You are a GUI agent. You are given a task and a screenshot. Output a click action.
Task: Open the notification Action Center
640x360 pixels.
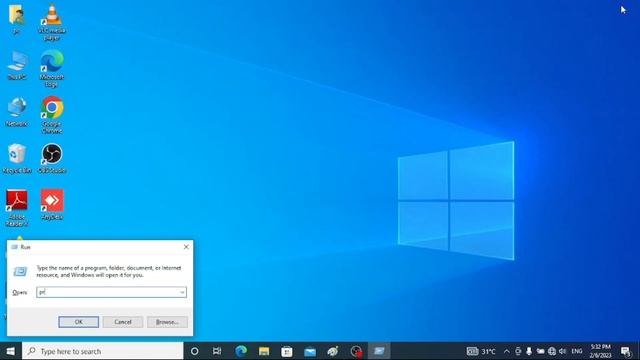coord(626,351)
